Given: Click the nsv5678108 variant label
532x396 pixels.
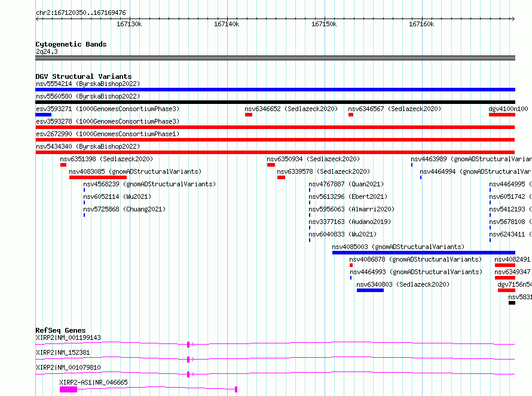Looking at the screenshot, I should tap(510, 222).
